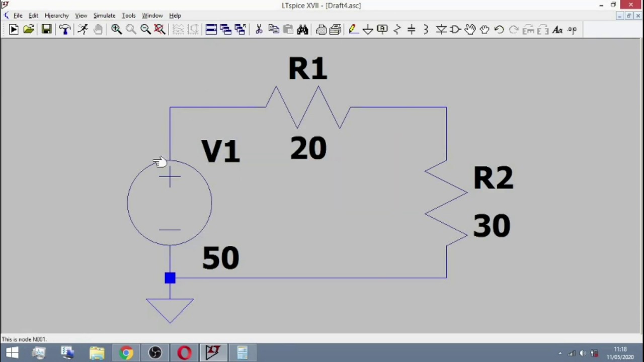Click the R2 value 30

click(x=492, y=225)
